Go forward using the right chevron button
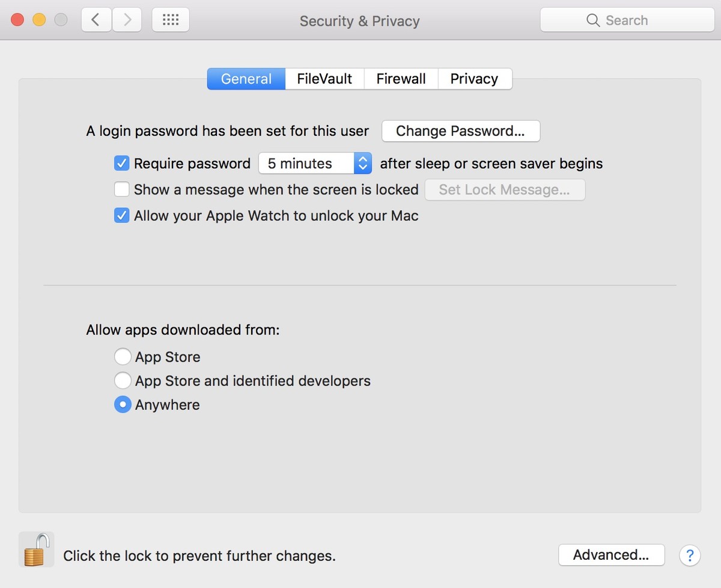This screenshot has height=588, width=721. 127,20
